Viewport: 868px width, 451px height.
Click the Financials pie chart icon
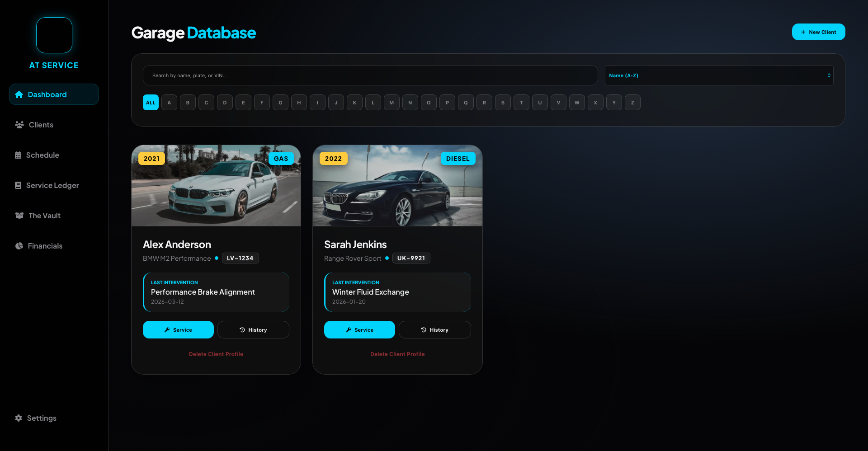19,246
